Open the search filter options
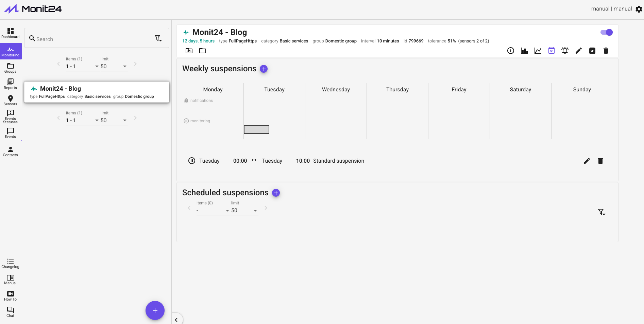Viewport: 644px width, 324px height. pyautogui.click(x=158, y=38)
